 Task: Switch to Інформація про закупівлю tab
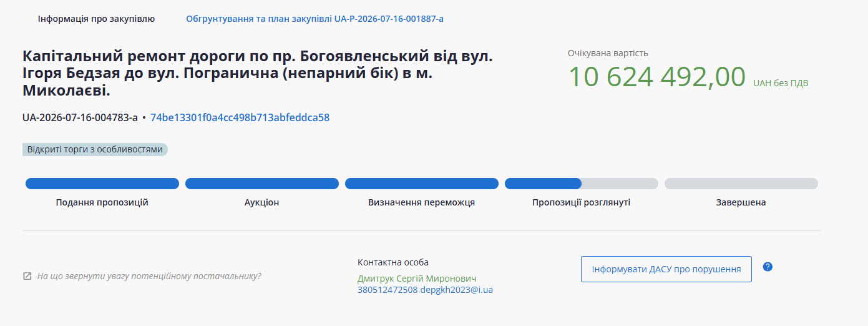coord(96,19)
